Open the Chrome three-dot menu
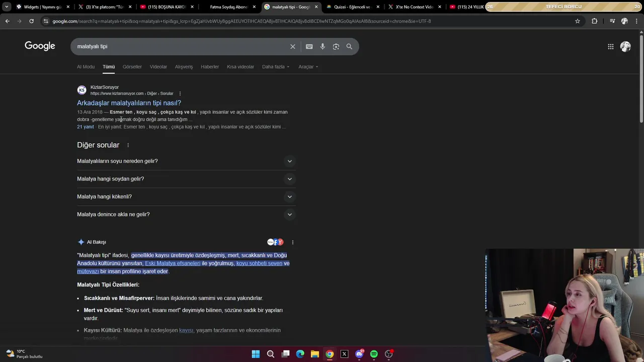The width and height of the screenshot is (644, 362). coord(636,21)
